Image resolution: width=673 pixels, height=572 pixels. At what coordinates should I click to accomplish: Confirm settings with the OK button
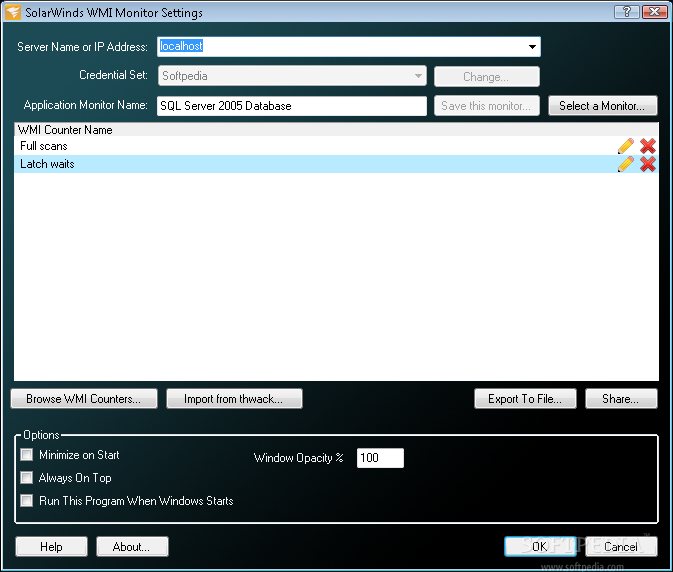point(540,547)
